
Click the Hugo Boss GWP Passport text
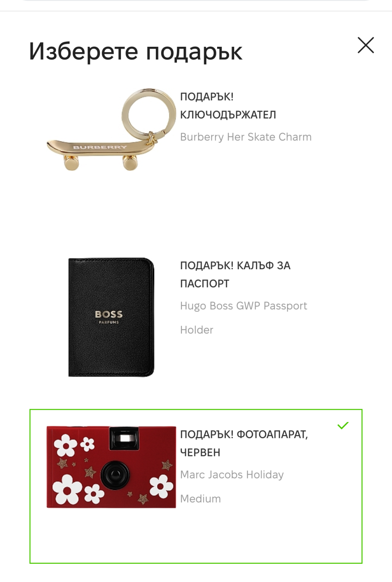click(x=244, y=306)
